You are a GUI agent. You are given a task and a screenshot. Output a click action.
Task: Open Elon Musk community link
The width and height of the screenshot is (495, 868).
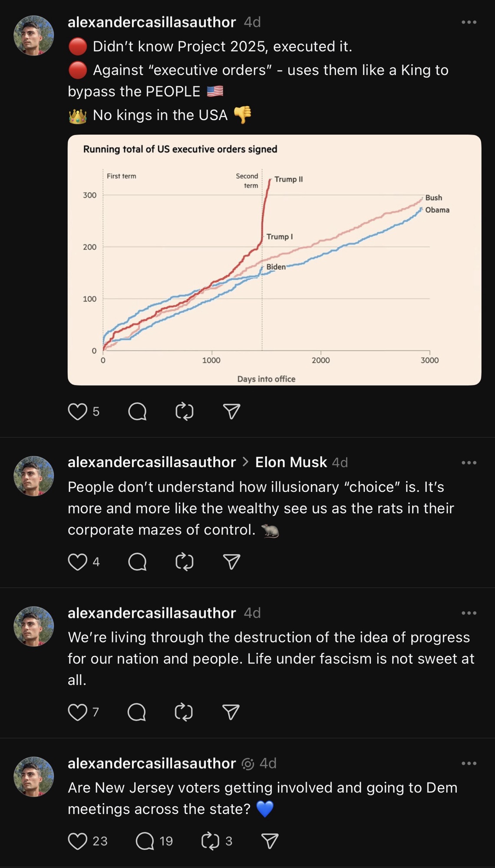(x=291, y=462)
